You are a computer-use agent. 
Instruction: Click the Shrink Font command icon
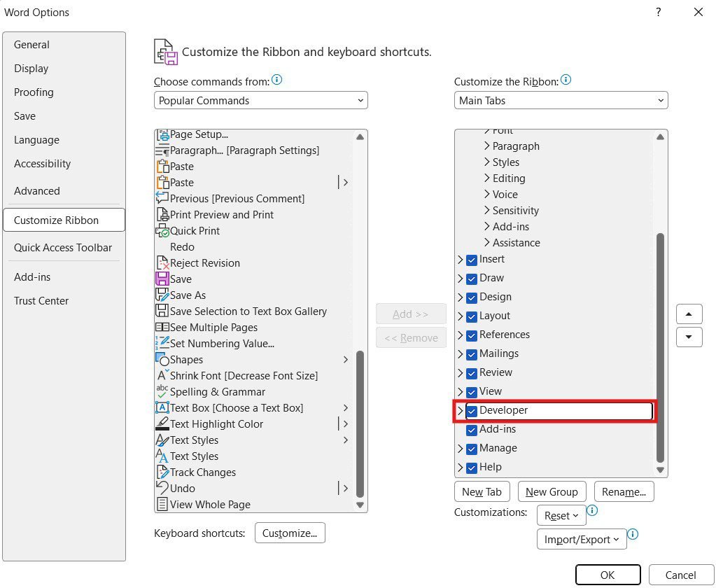(162, 376)
